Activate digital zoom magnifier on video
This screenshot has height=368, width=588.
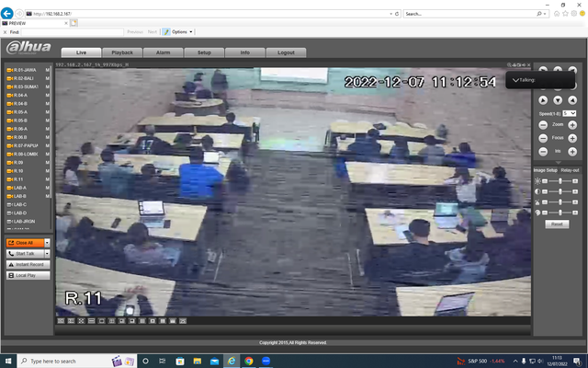509,65
